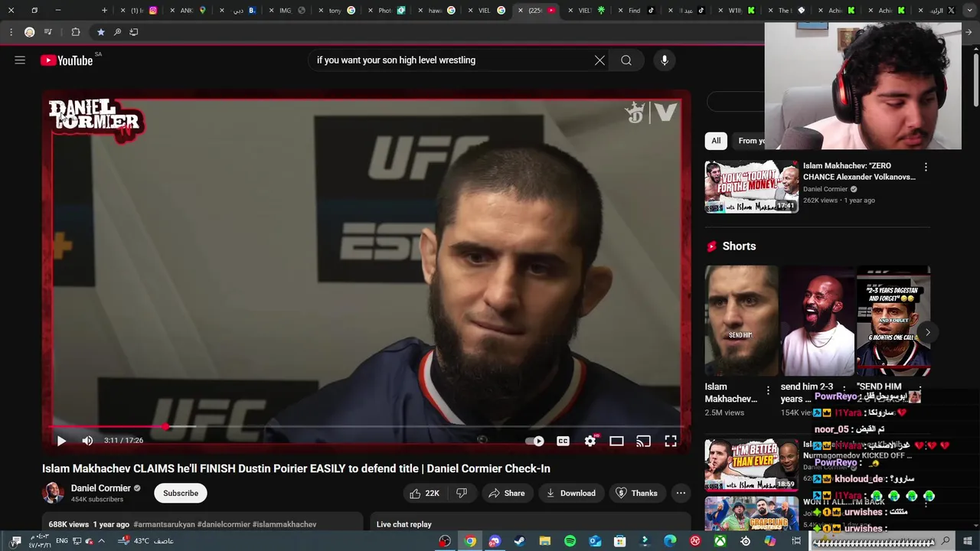Screen dimensions: 980x551
Task: Play the paused video
Action: [61, 441]
